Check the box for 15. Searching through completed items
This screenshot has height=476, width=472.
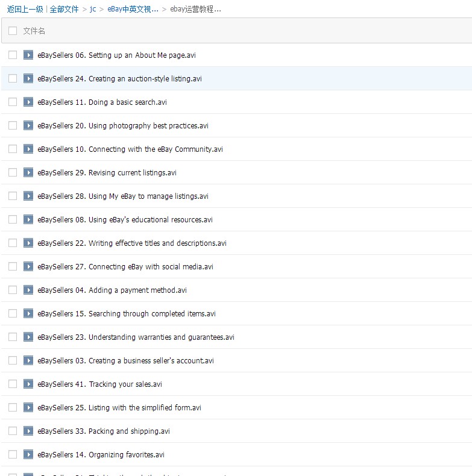13,313
